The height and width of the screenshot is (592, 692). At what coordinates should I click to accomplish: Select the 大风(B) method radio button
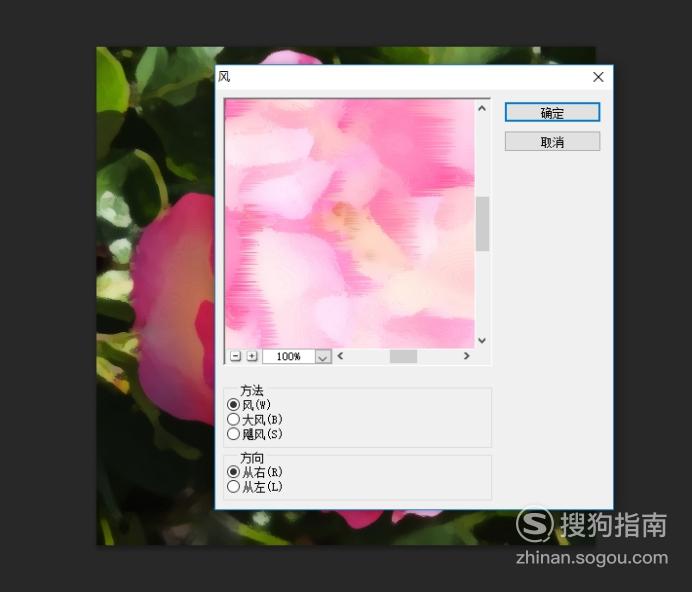click(233, 419)
